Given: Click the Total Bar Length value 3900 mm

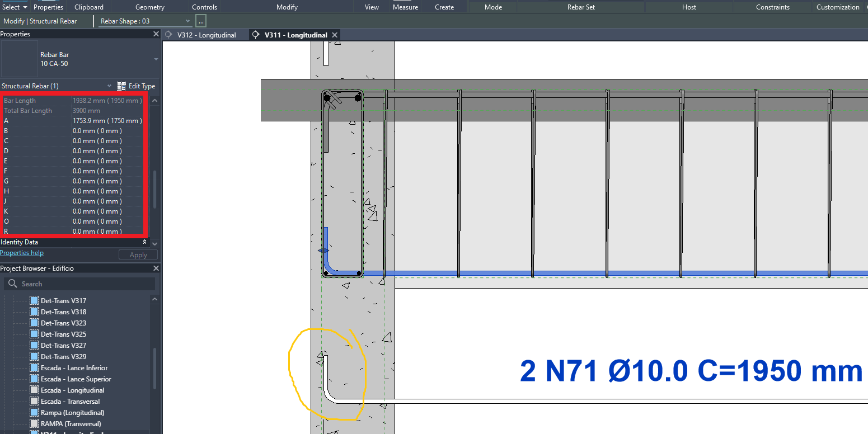Looking at the screenshot, I should tap(87, 111).
